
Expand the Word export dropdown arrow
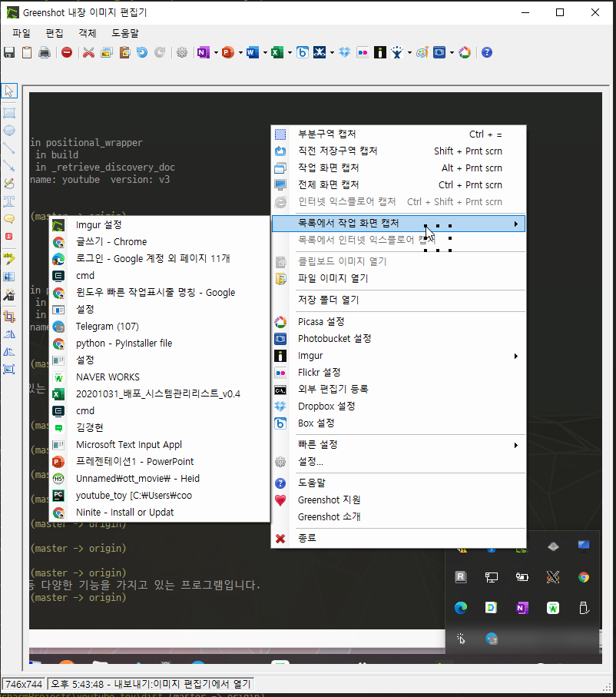265,52
